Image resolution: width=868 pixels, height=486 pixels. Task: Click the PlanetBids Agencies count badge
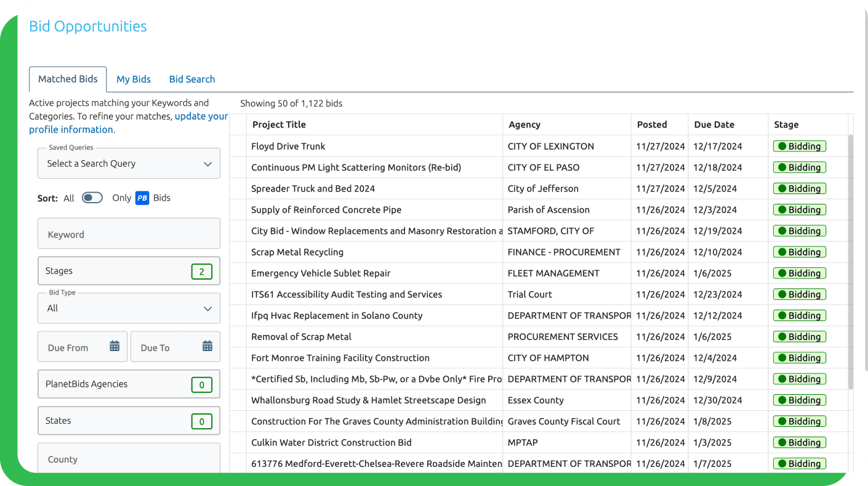point(201,385)
